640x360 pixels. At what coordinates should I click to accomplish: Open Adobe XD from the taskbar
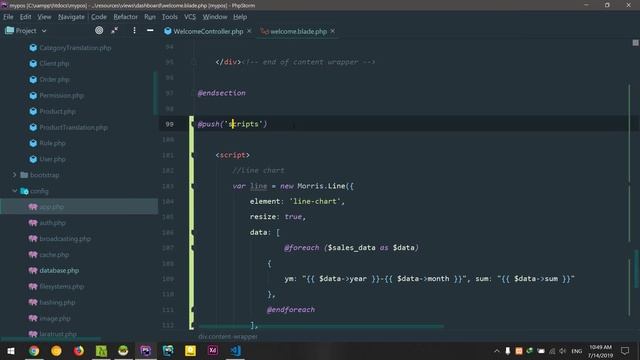213,351
